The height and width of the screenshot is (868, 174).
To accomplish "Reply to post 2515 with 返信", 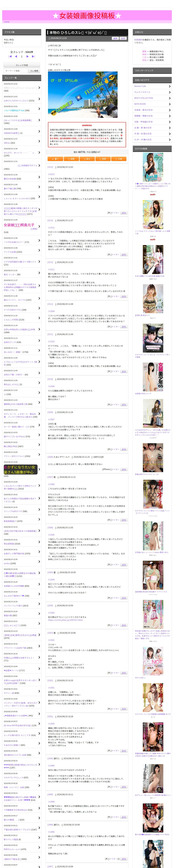I will coord(124,213).
